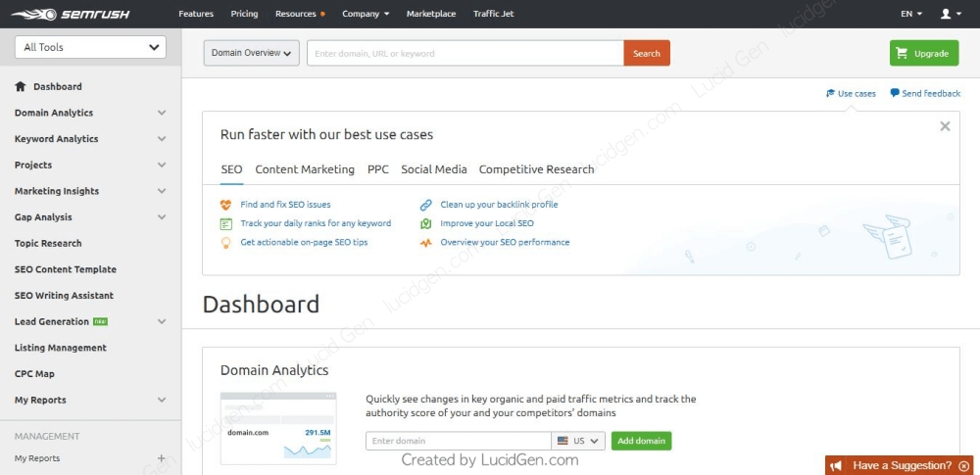Open Traffic Jet in the top navigation
Screen dimensions: 980x475
pyautogui.click(x=494, y=14)
